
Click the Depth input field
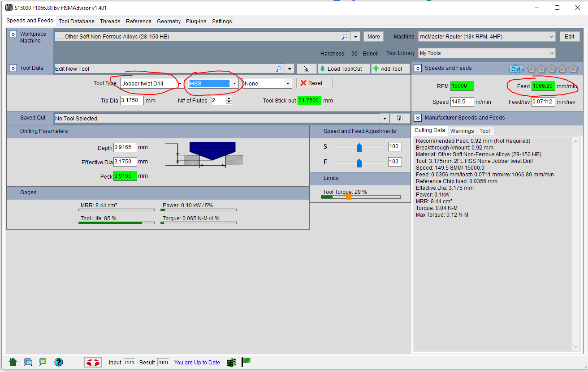[125, 147]
